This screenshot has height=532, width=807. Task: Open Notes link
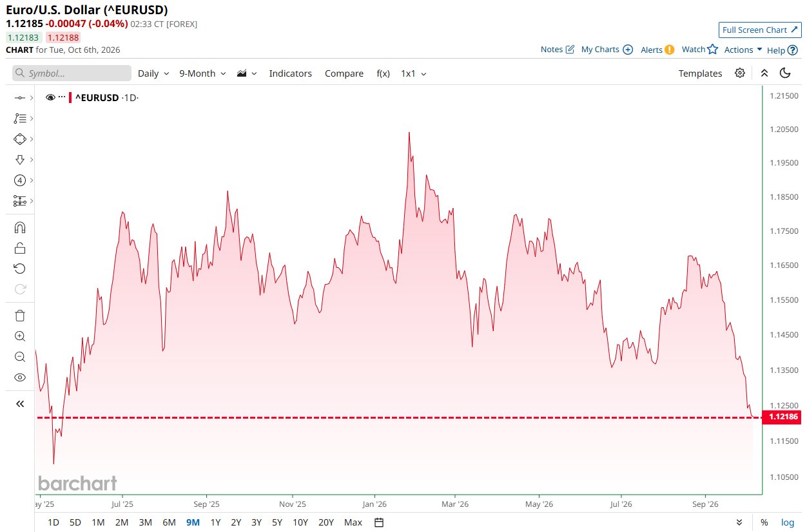[557, 50]
